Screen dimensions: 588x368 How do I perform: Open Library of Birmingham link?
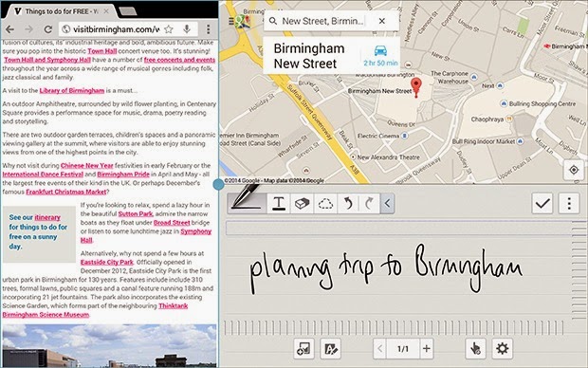click(x=72, y=90)
